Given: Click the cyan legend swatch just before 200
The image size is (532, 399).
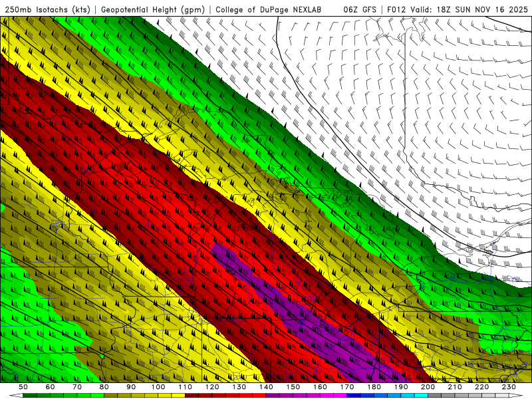Looking at the screenshot, I should tap(421, 396).
